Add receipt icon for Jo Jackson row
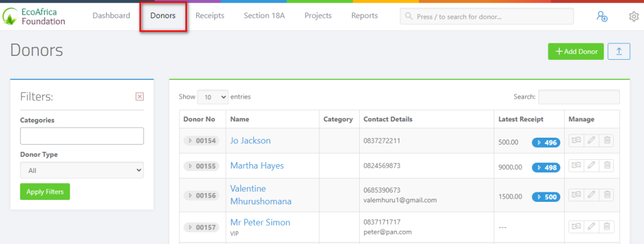The height and width of the screenshot is (244, 644). click(x=576, y=140)
